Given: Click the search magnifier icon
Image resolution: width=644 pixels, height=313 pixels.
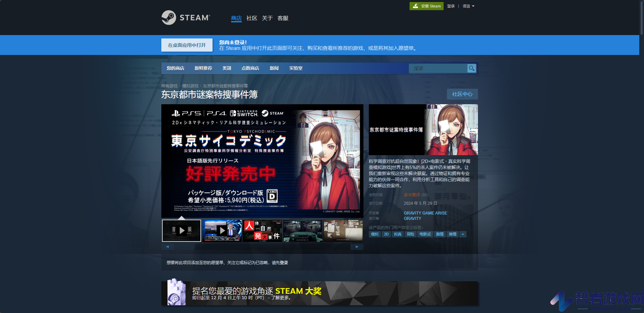Looking at the screenshot, I should click(472, 68).
